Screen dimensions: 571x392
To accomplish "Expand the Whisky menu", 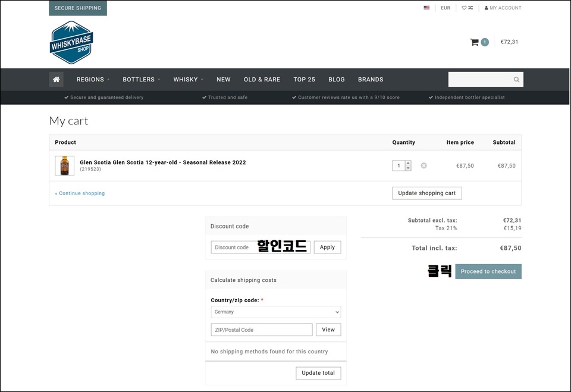I will point(189,80).
